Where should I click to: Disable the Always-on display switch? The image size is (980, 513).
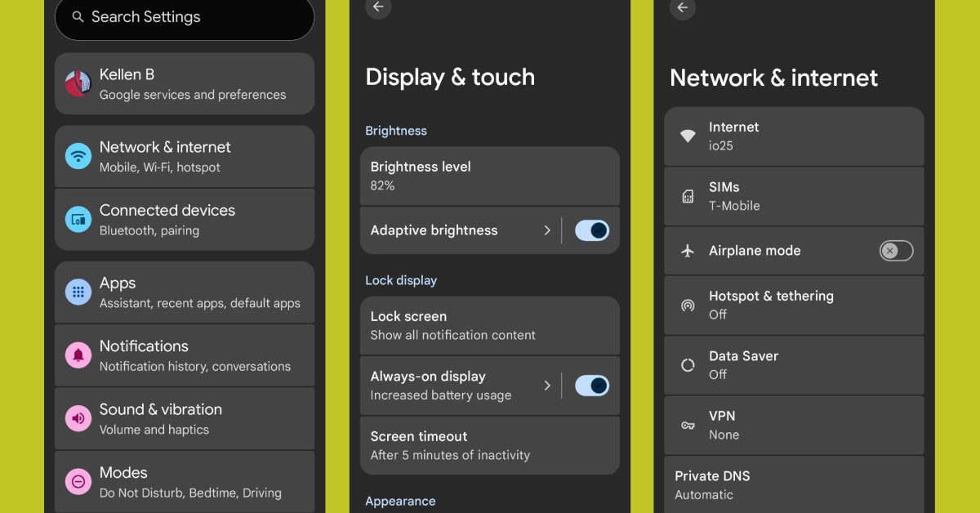point(592,386)
